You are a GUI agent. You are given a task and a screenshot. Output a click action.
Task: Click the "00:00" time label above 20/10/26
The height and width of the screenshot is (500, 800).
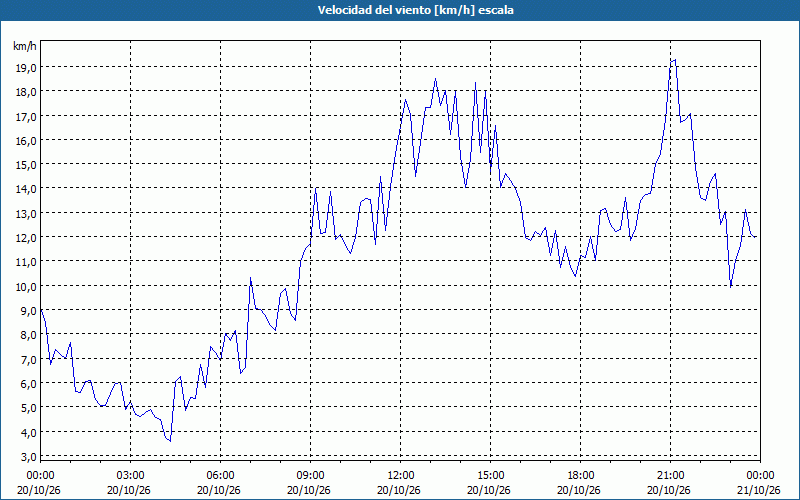pyautogui.click(x=40, y=476)
